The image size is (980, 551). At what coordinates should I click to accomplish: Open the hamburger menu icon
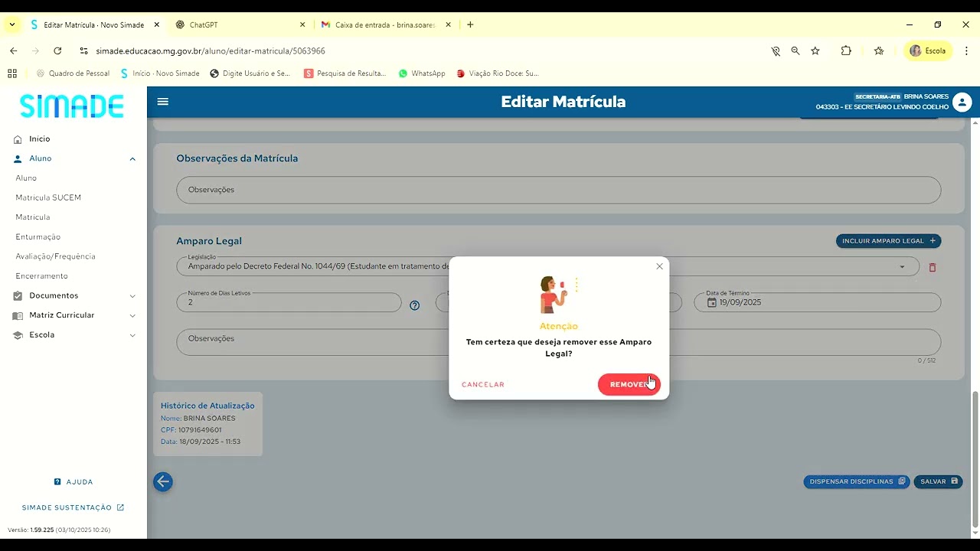coord(163,102)
